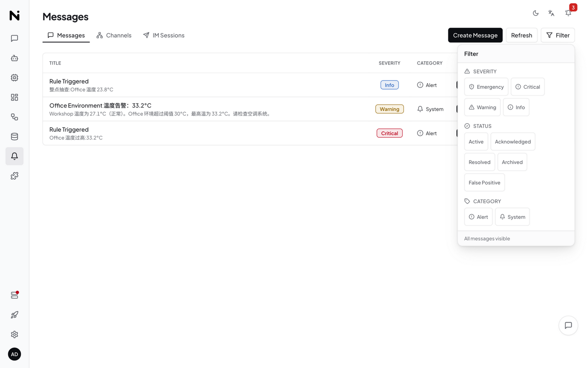588x368 pixels.
Task: Click the Refresh button
Action: (x=521, y=35)
